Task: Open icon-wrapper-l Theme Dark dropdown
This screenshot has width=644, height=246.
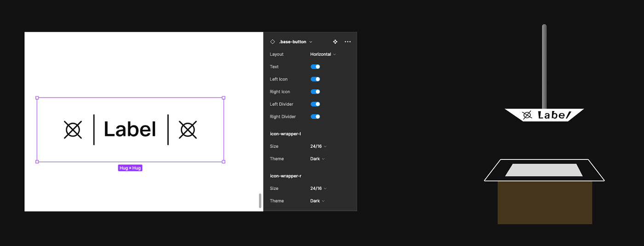Action: tap(317, 159)
